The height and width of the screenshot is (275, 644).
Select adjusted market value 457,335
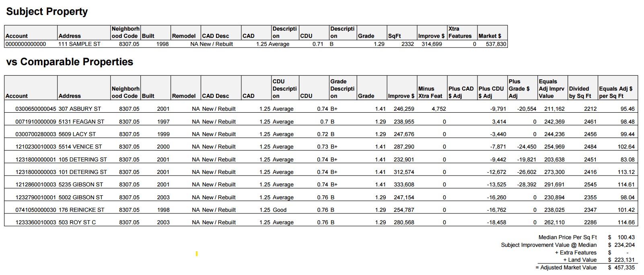[x=624, y=267]
